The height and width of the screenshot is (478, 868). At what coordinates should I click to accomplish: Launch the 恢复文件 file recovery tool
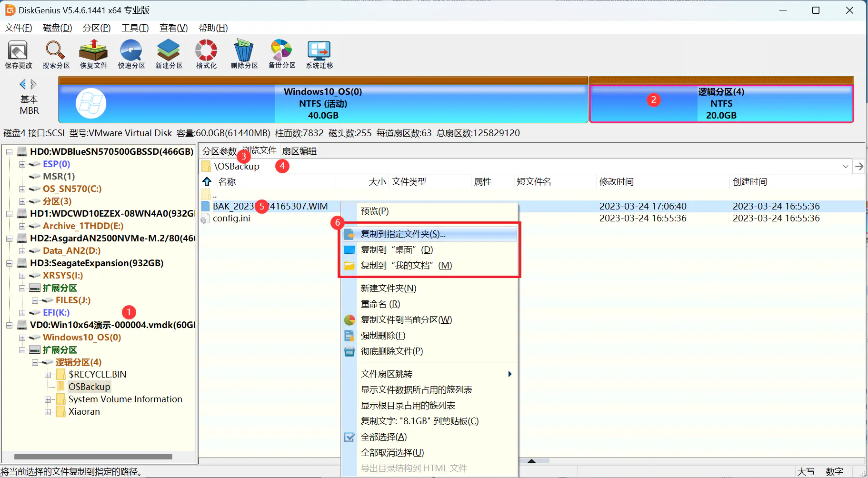tap(93, 54)
